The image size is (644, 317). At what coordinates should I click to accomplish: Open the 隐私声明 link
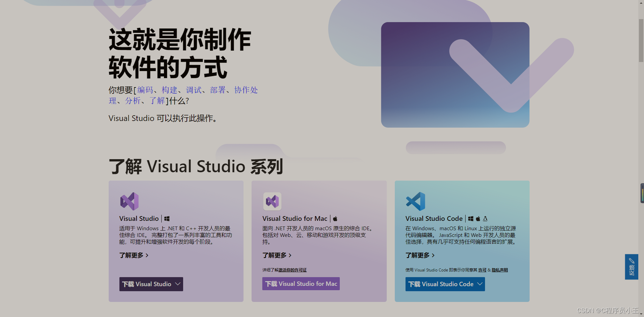point(500,270)
